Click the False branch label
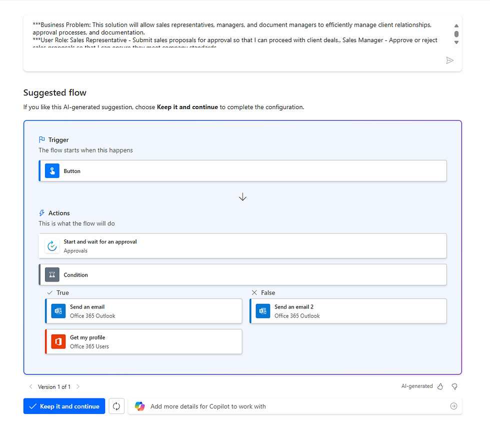The height and width of the screenshot is (448, 490). [268, 292]
